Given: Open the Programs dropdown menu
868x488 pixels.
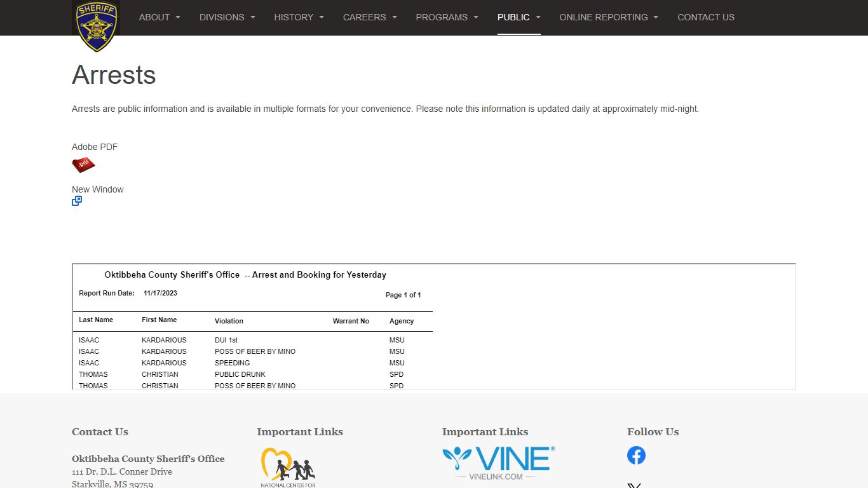Looking at the screenshot, I should tap(447, 17).
